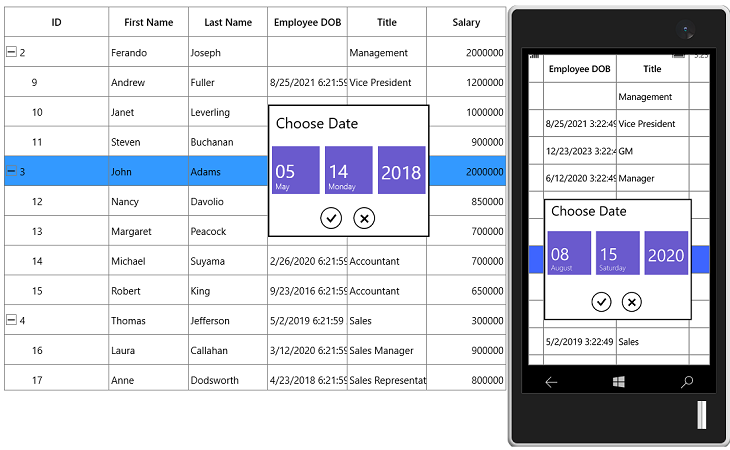This screenshot has height=450, width=730.
Task: Select 'Buchanan' last name cell
Action: click(x=228, y=141)
